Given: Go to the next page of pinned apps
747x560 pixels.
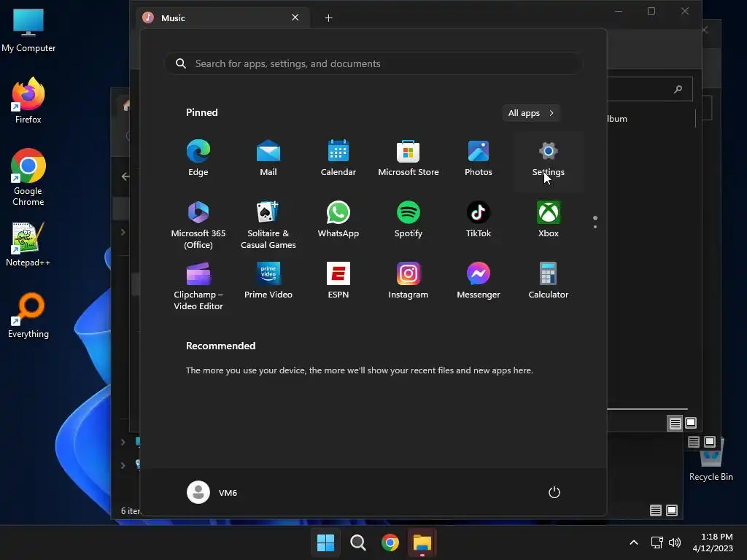Looking at the screenshot, I should (x=595, y=227).
